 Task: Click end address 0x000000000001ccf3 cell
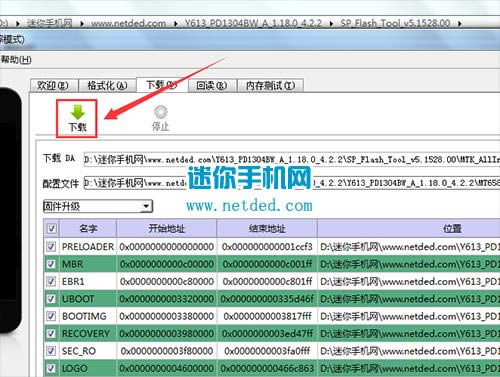[x=267, y=246]
